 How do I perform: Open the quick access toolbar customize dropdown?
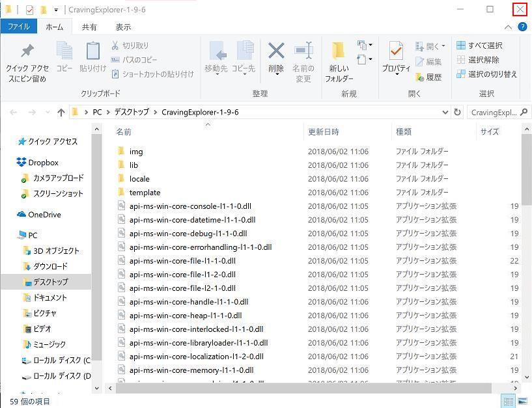pyautogui.click(x=56, y=10)
